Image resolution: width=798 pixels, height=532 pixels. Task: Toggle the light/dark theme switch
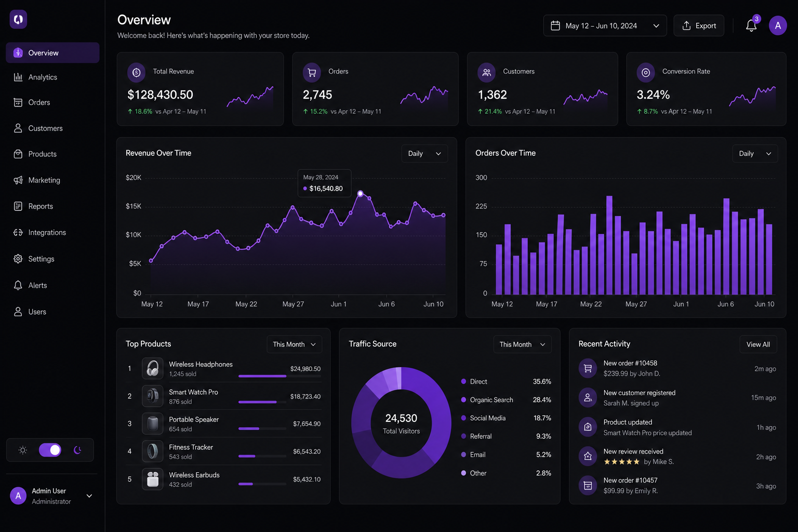coord(50,450)
